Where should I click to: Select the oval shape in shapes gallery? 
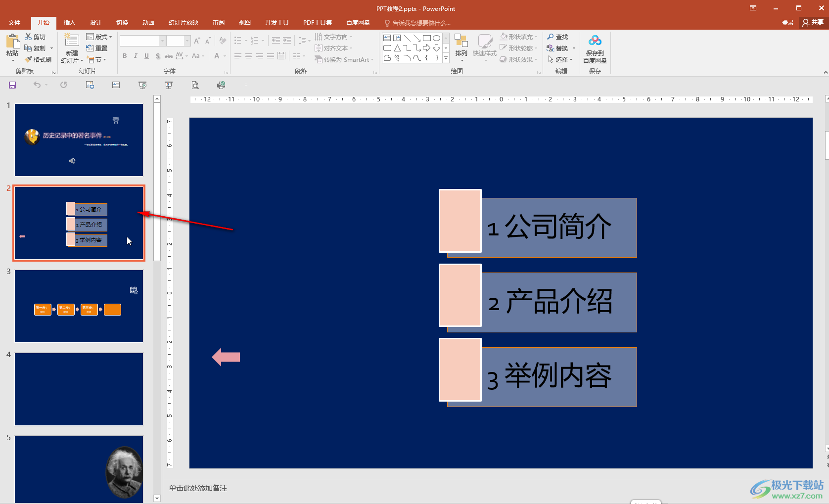(x=436, y=38)
